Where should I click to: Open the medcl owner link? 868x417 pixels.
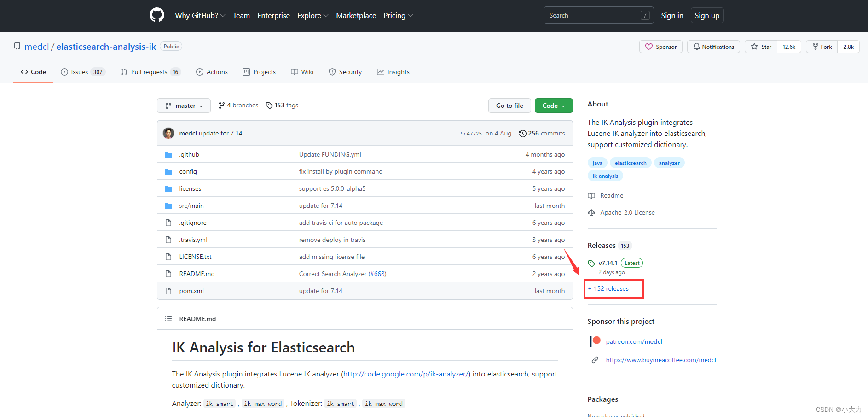[37, 47]
